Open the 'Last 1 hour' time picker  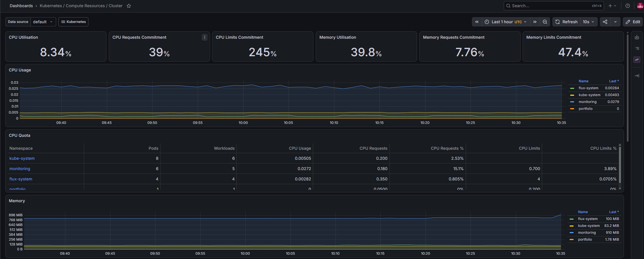coord(505,22)
